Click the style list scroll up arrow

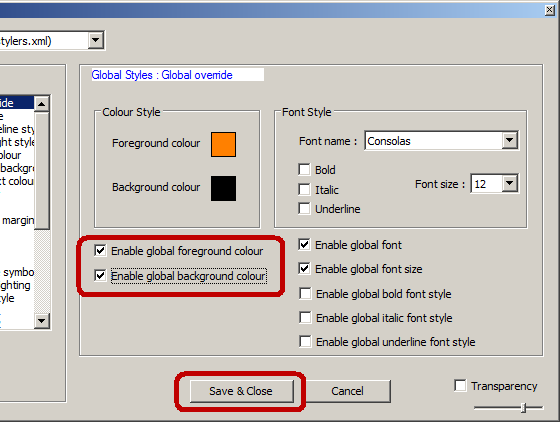coord(42,104)
